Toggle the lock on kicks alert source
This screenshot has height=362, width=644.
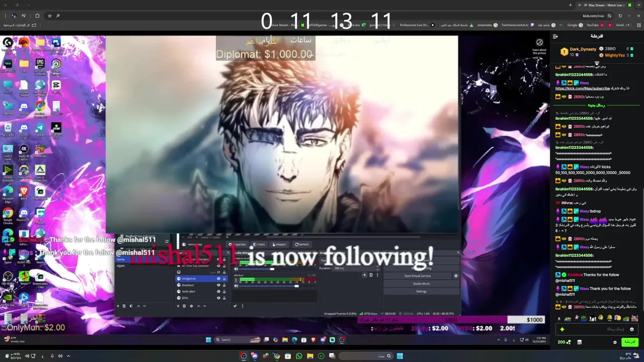point(224,292)
